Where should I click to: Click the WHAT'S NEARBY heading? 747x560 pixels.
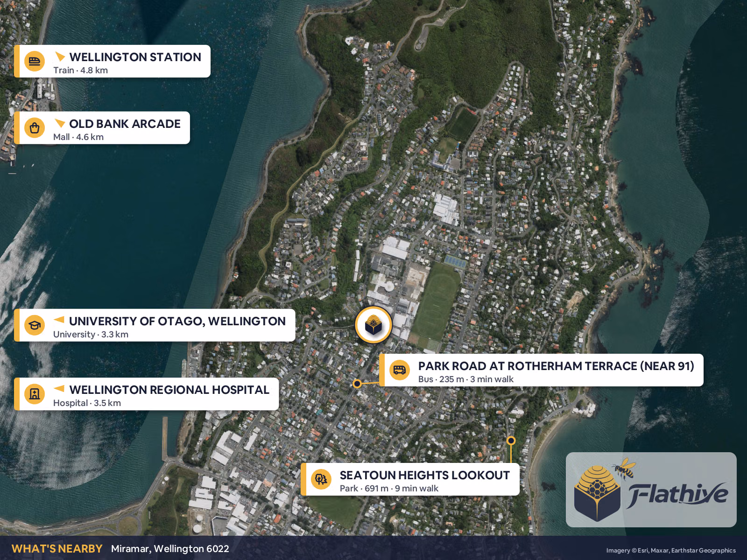[57, 549]
